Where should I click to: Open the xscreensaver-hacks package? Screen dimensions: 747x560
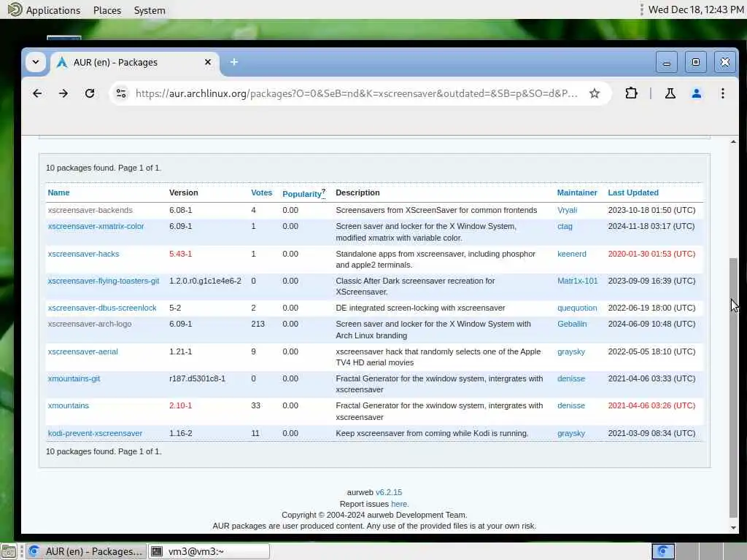[x=83, y=254]
